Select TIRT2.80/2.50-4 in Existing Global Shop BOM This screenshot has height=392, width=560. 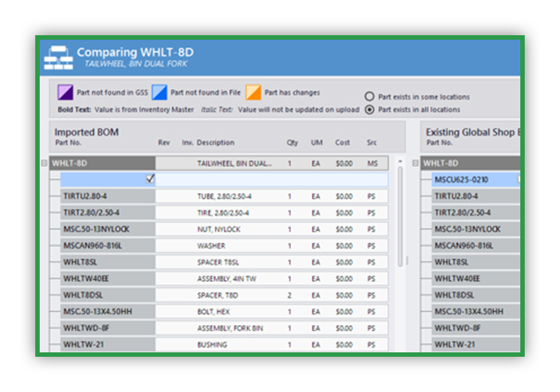coord(475,212)
